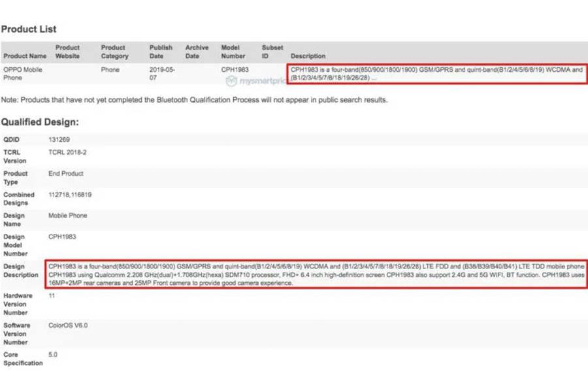
Task: Select the QDID value 131269
Action: [x=59, y=140]
